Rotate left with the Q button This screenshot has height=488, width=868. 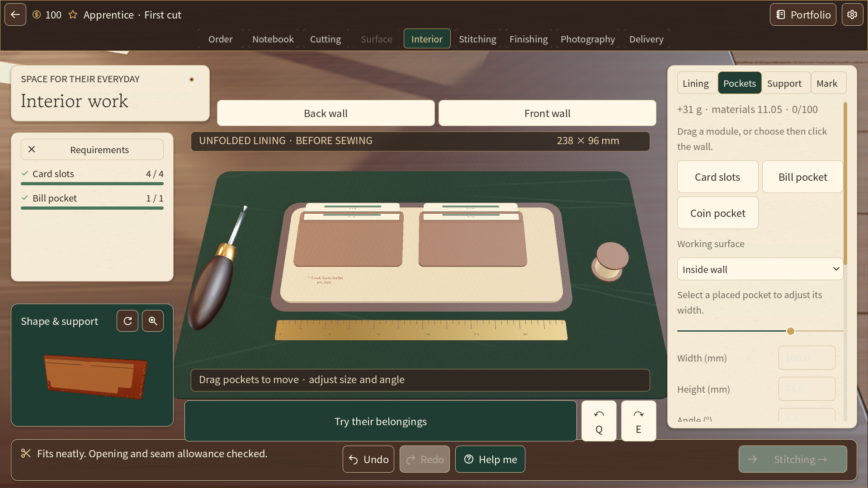(599, 421)
